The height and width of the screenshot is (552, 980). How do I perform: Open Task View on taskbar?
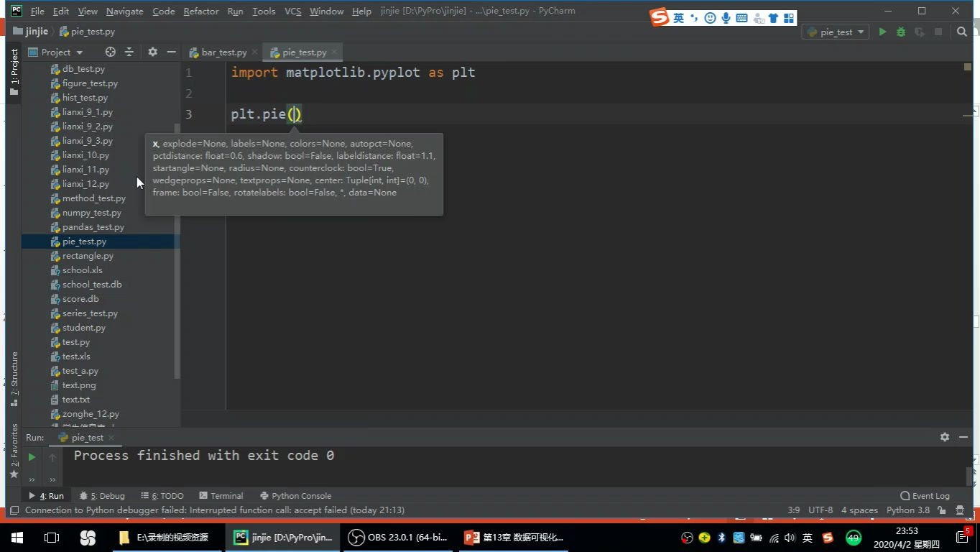click(51, 537)
